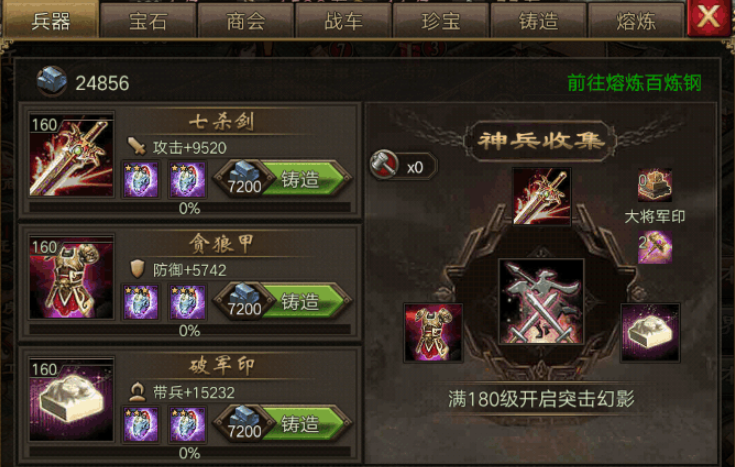Select seal thumbnail in 神兵收集 ring
The image size is (735, 467).
650,333
